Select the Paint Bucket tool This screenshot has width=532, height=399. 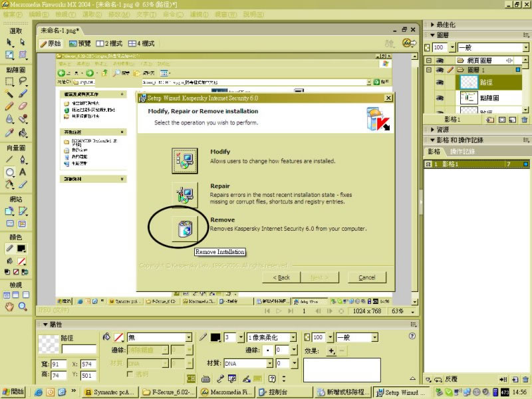pyautogui.click(x=23, y=132)
